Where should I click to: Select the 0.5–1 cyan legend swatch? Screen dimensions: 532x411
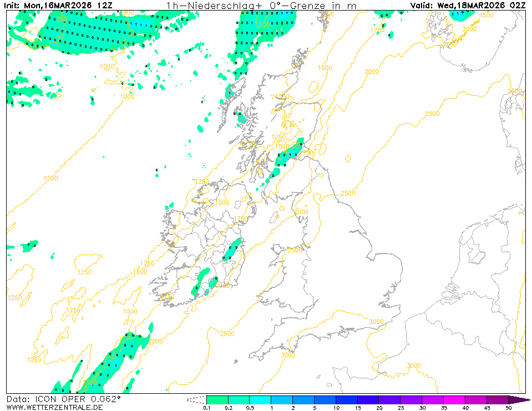[x=260, y=399]
